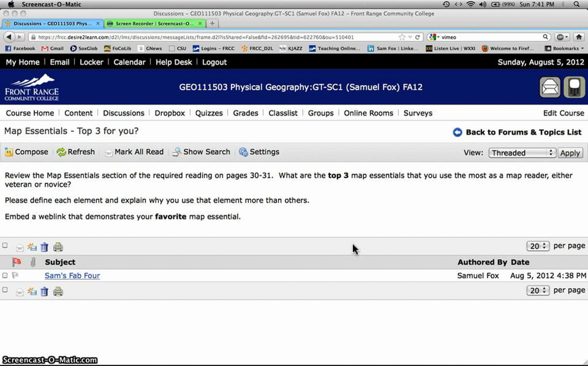Click the pager phone icon in course banner

click(x=574, y=87)
